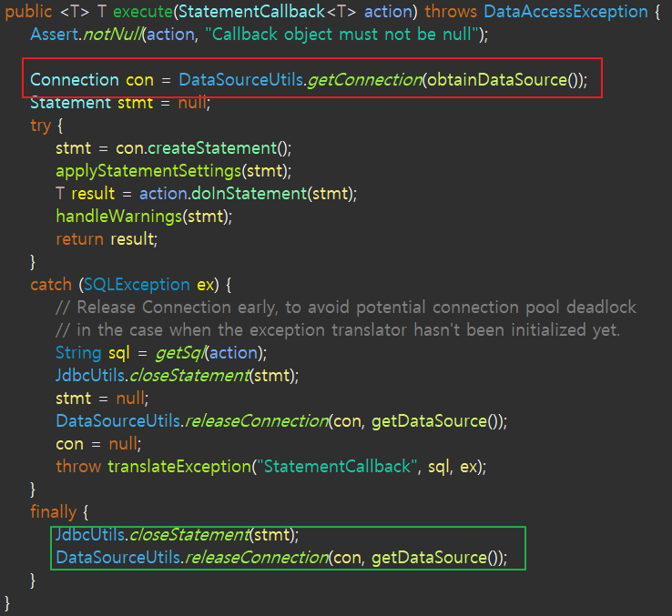Click String sql = getSql(action) line
This screenshot has height=616, width=672.
tap(161, 353)
